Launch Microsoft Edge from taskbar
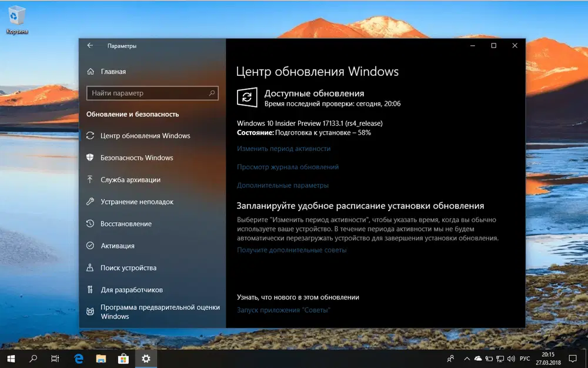This screenshot has width=588, height=368. point(78,359)
